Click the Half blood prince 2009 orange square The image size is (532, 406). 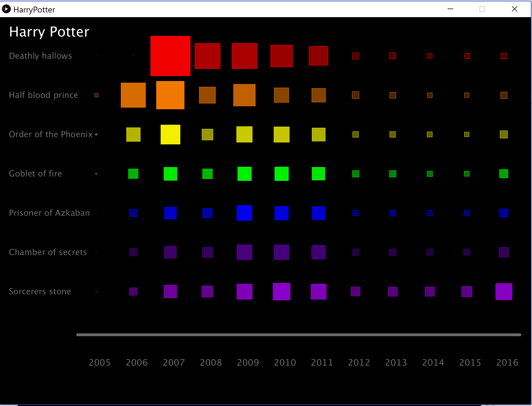point(244,95)
